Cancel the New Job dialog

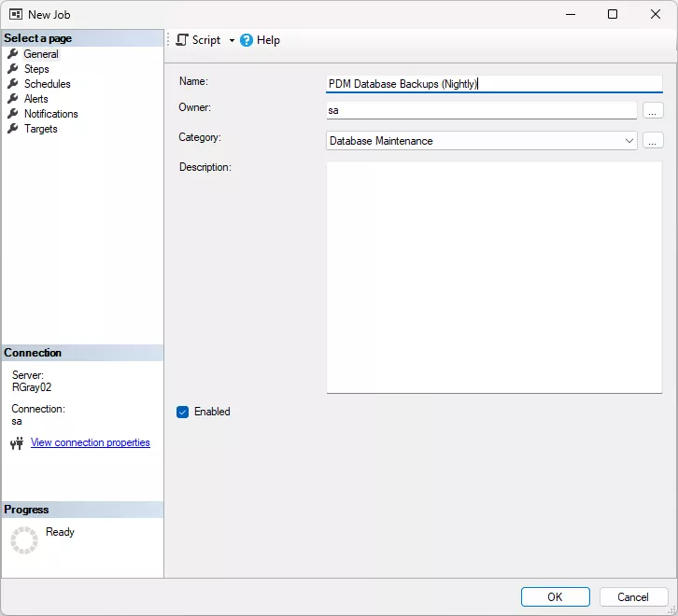[x=633, y=597]
